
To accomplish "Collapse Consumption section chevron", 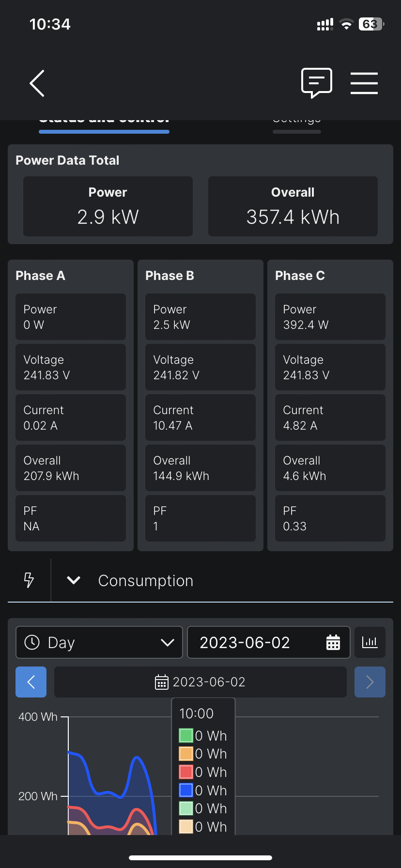I will pos(74,580).
